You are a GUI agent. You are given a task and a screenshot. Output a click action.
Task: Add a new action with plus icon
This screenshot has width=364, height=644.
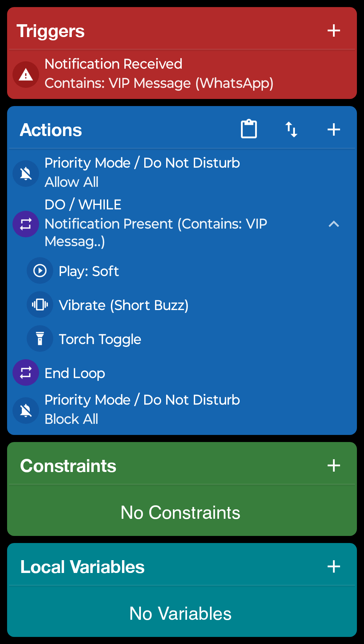point(334,130)
